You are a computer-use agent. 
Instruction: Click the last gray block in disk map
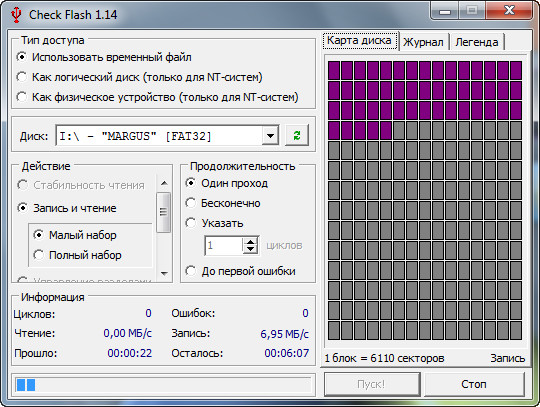coord(516,330)
